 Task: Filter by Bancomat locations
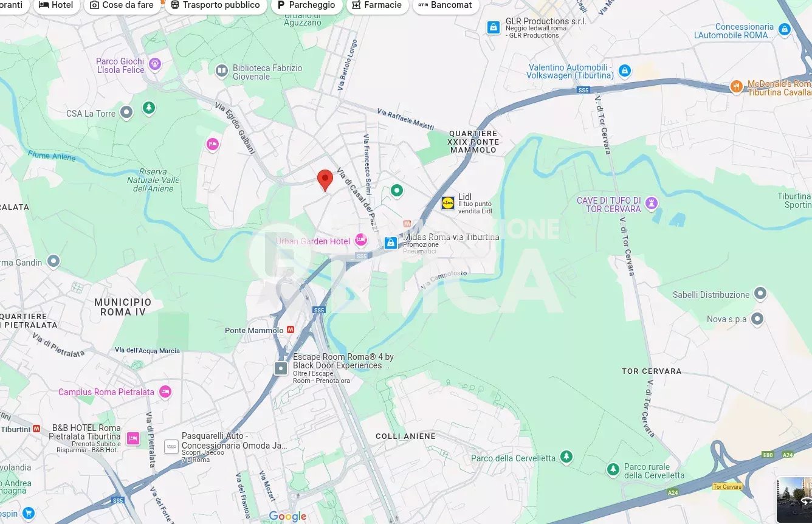(446, 5)
